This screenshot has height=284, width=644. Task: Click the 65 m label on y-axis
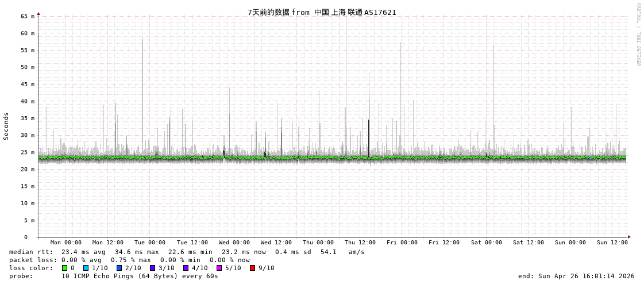pos(28,16)
